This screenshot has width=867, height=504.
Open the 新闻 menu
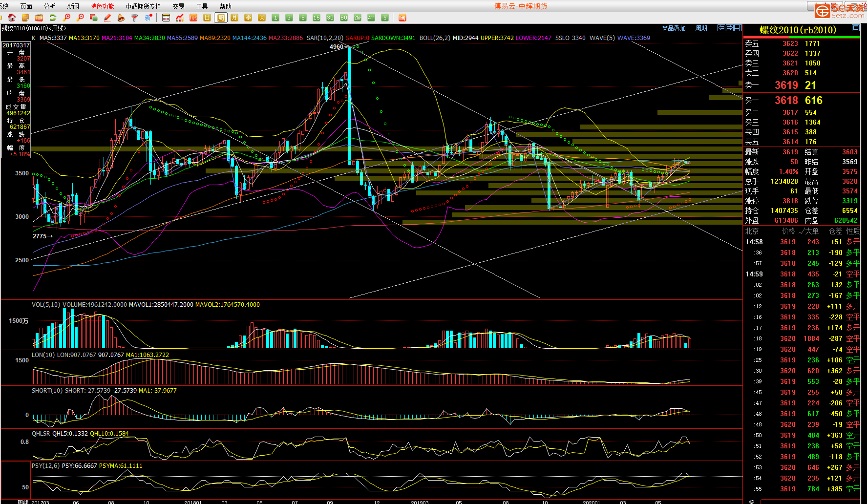pyautogui.click(x=73, y=6)
